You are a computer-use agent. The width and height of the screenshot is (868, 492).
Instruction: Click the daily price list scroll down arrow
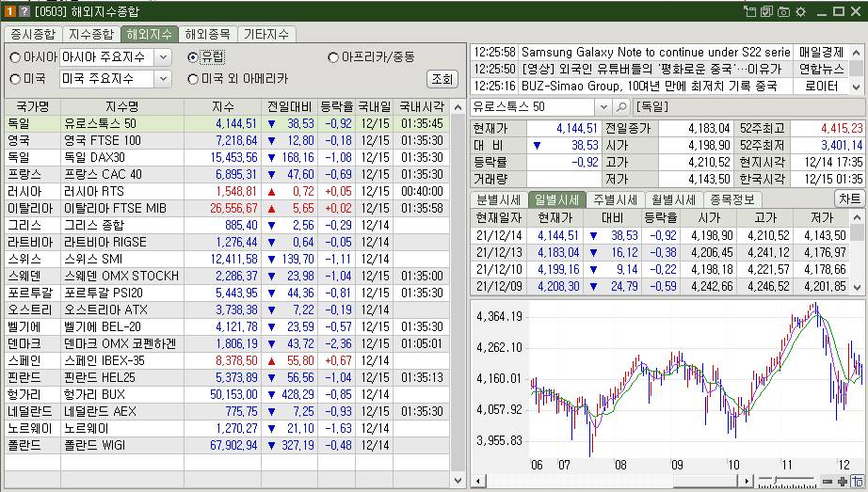857,287
